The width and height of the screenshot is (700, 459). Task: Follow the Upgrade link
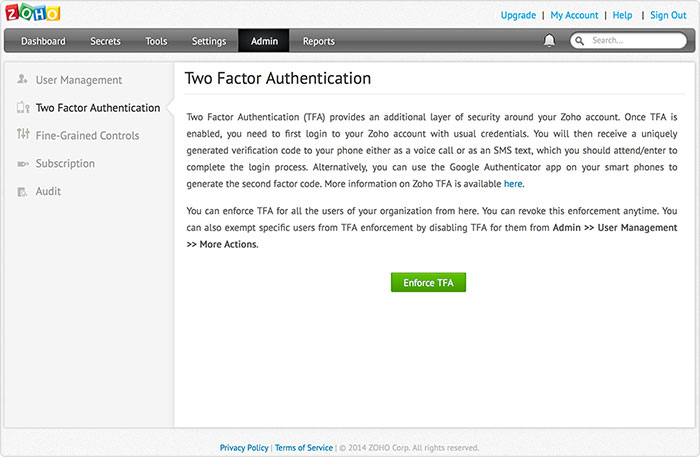(518, 15)
